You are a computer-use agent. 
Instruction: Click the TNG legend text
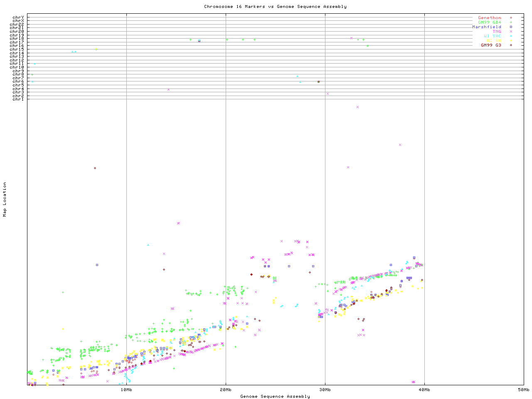497,32
